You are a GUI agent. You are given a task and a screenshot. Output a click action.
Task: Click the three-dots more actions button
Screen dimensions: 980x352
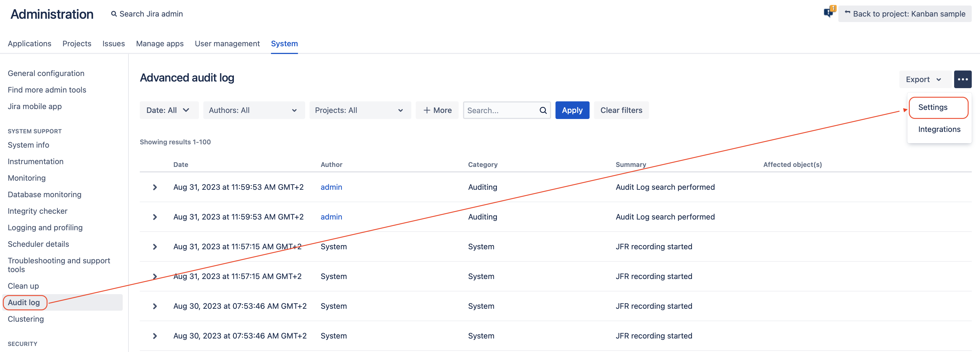(x=962, y=79)
